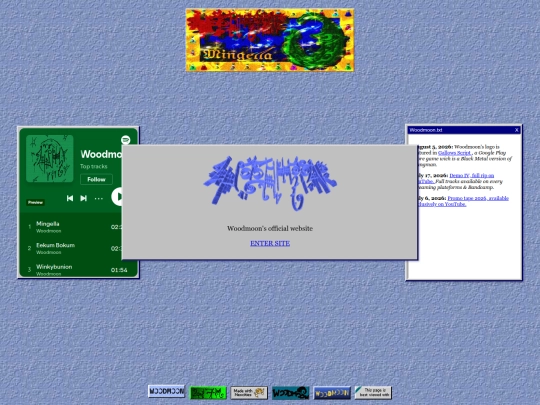Open the ENTER SITE link
540x405 pixels.
[x=270, y=243]
